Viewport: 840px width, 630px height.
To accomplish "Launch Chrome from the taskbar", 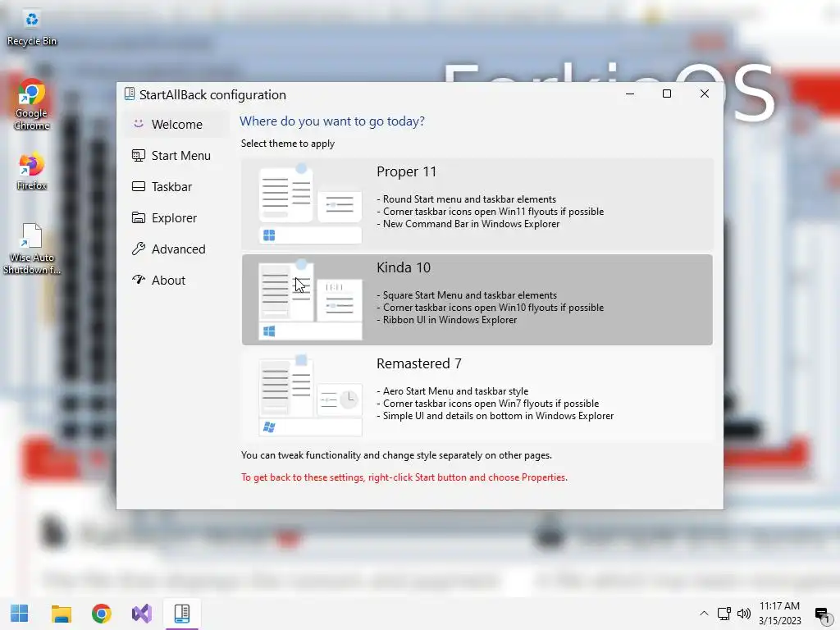I will (x=101, y=614).
